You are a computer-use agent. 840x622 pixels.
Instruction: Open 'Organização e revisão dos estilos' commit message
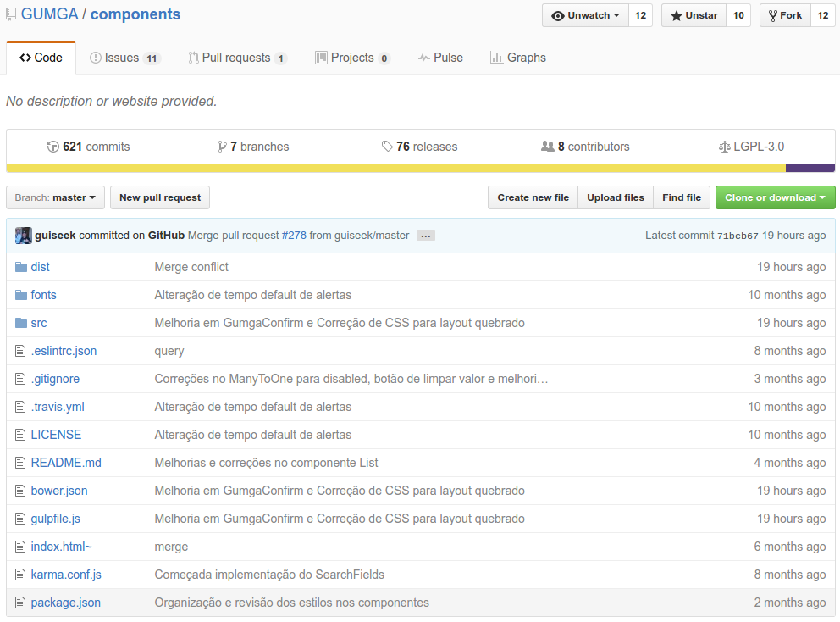292,603
